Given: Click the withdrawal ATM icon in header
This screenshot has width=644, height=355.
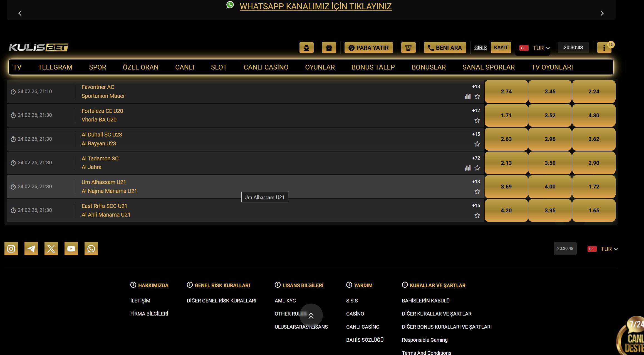Looking at the screenshot, I should pyautogui.click(x=408, y=48).
